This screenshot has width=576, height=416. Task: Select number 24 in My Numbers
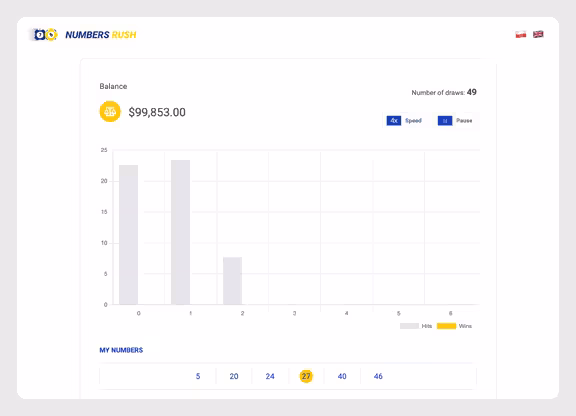click(x=270, y=376)
